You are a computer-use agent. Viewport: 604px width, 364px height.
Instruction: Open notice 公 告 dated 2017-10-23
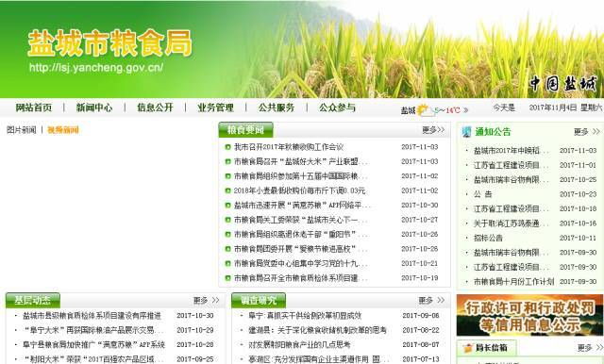(x=483, y=194)
